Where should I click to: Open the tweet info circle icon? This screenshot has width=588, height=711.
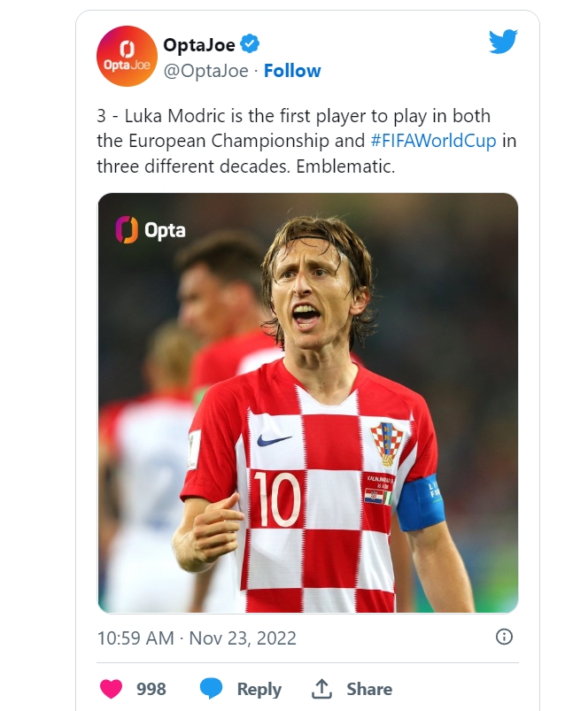pyautogui.click(x=504, y=637)
